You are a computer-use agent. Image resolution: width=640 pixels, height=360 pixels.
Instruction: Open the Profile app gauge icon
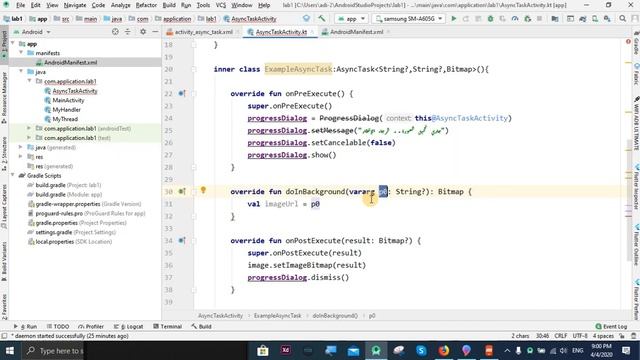515,19
